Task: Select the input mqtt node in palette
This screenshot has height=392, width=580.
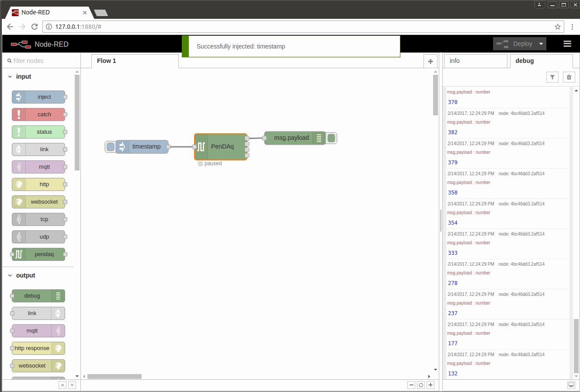Action: tap(38, 167)
